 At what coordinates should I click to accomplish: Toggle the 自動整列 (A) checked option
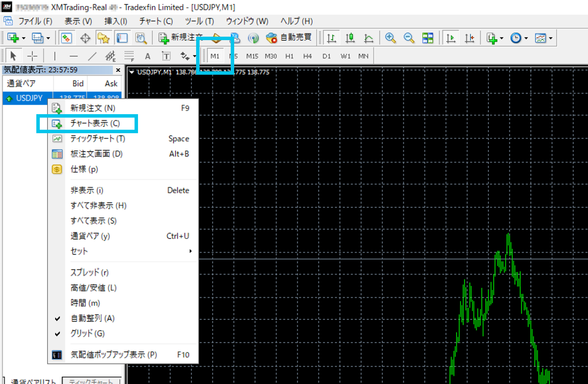click(x=92, y=318)
